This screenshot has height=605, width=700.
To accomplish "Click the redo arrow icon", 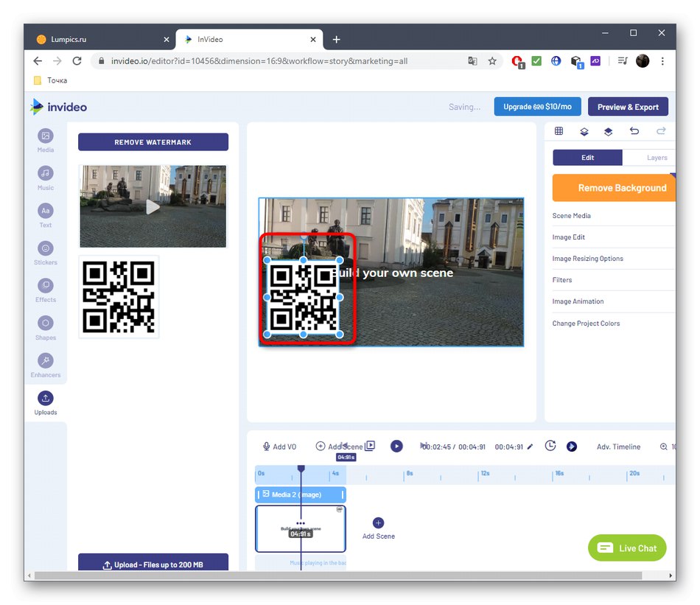I will 661,131.
